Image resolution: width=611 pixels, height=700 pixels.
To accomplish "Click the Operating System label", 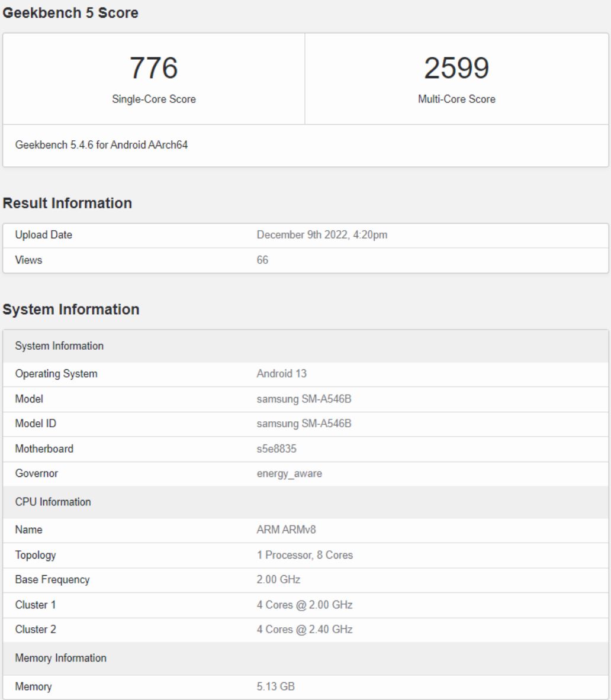I will point(56,373).
